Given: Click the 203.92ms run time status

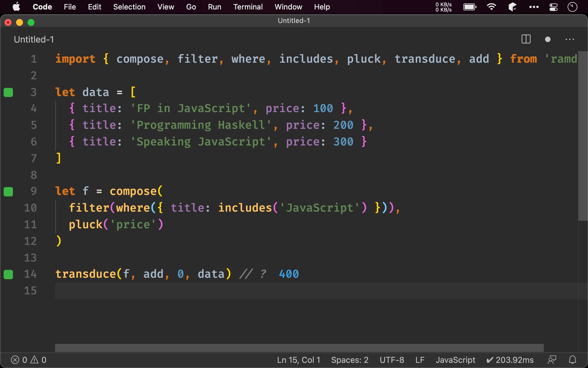Looking at the screenshot, I should 510,360.
